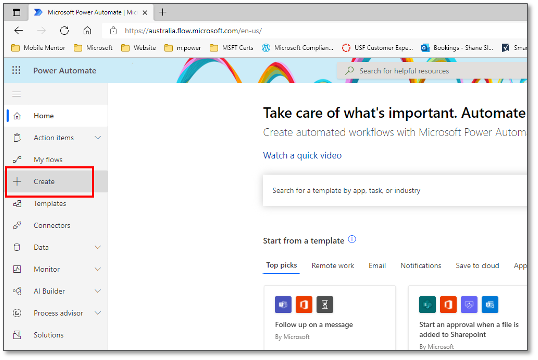Click the Connectors plug icon
Viewport: 538px width, 360px height.
(17, 225)
